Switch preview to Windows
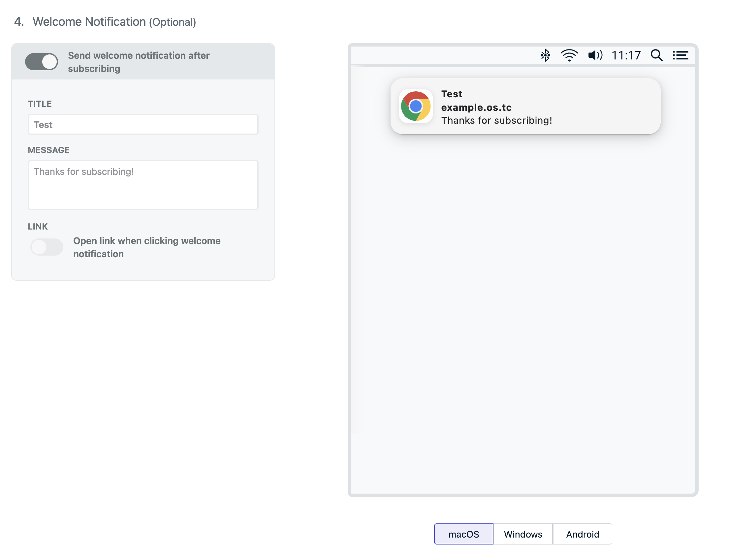 point(523,534)
